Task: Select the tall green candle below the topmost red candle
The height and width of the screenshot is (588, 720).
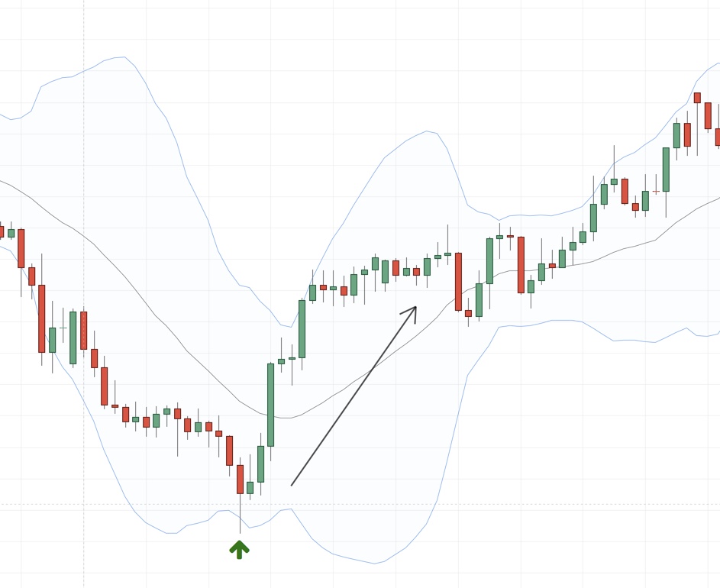Action: [x=666, y=169]
